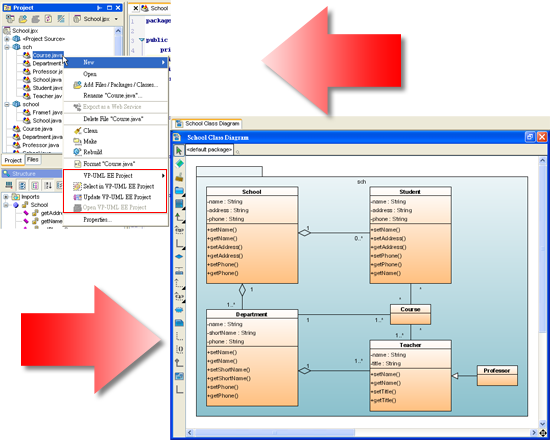Click the diagram horizontal scrollbar right arrow
Screen dimensions: 550x440
[534, 433]
